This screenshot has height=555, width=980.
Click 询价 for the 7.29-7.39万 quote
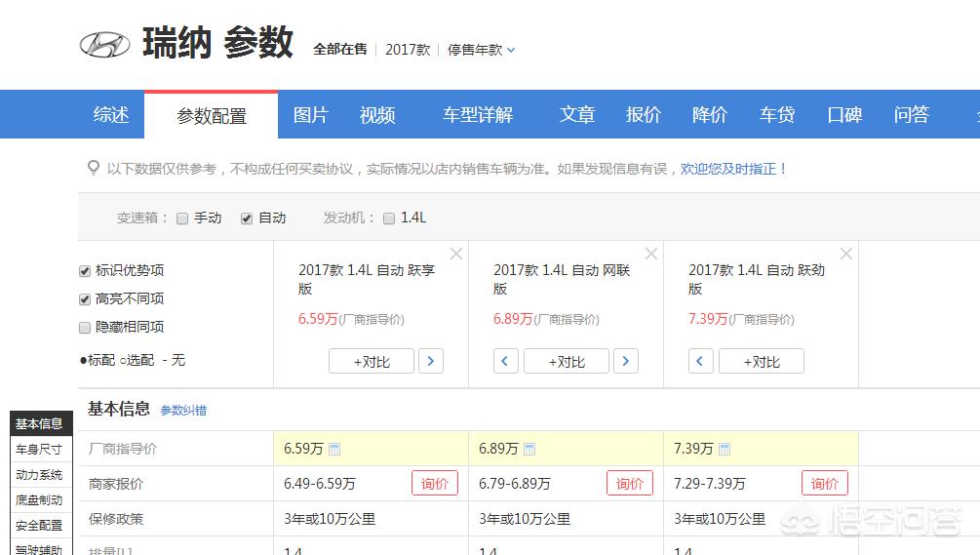tap(824, 483)
